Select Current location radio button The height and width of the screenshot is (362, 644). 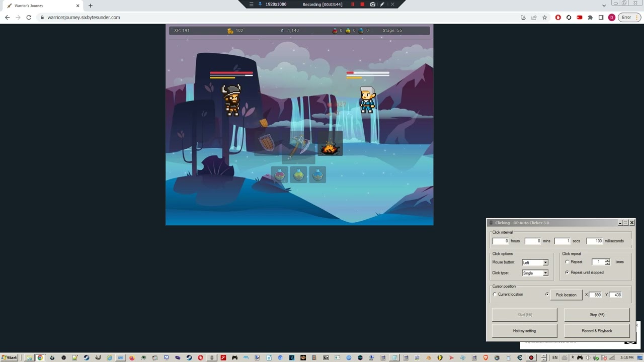click(495, 294)
